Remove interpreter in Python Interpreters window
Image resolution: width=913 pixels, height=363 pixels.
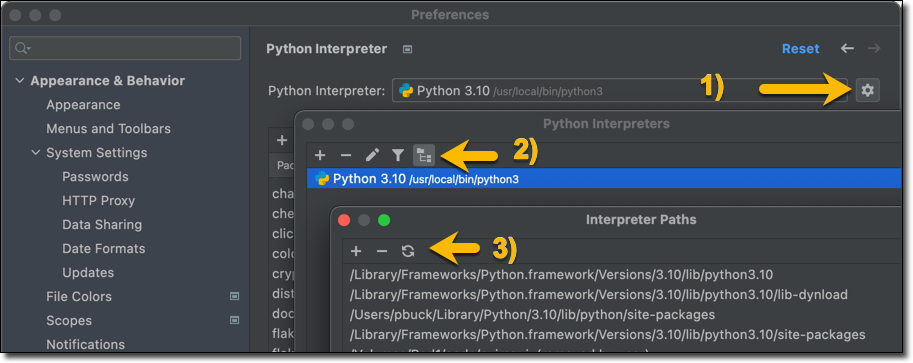[346, 155]
